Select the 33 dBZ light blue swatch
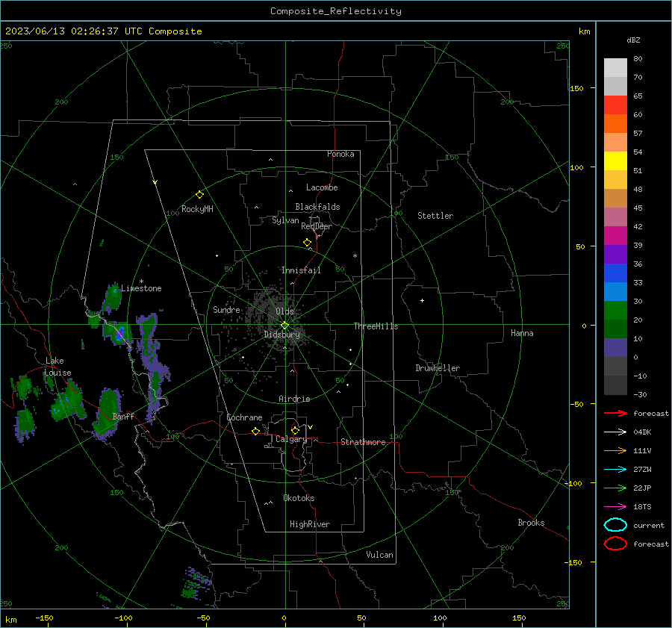 (x=615, y=291)
